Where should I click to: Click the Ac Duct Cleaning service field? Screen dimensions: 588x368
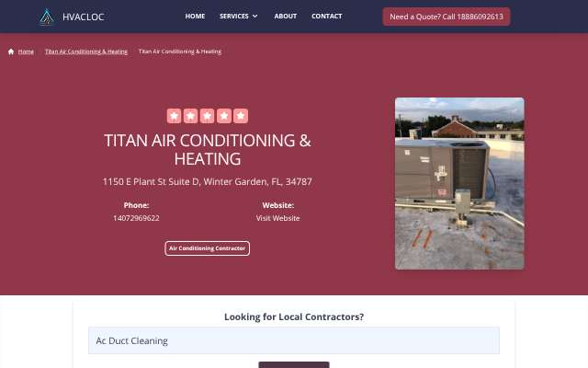click(x=294, y=340)
